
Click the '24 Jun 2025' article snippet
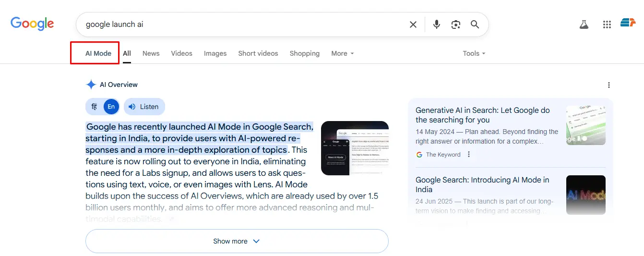pyautogui.click(x=485, y=206)
